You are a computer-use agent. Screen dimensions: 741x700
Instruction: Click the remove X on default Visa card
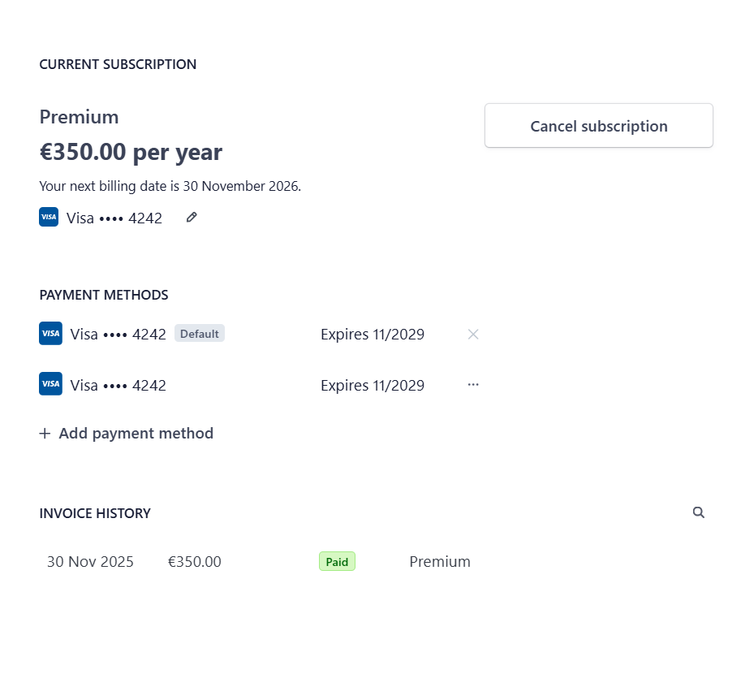473,334
